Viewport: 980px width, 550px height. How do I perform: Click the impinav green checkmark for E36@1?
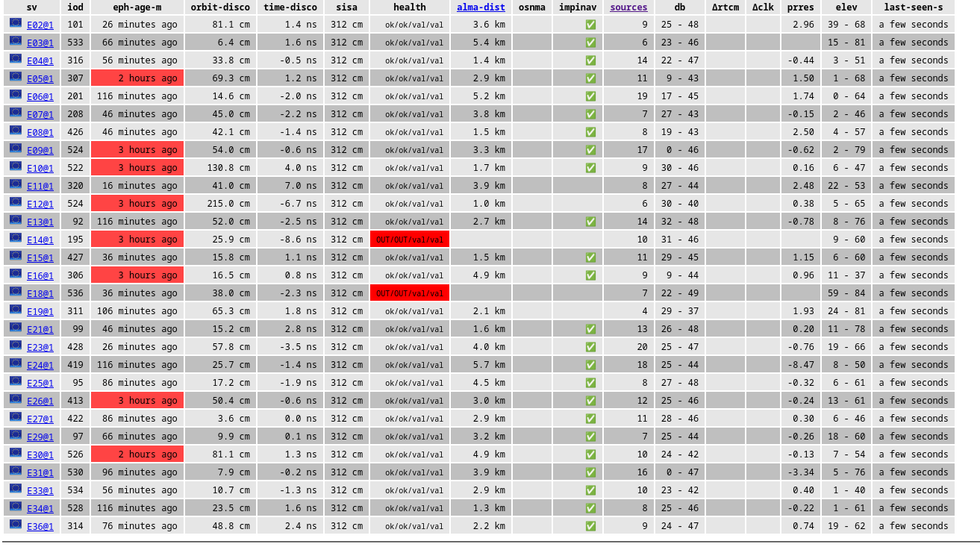point(590,526)
